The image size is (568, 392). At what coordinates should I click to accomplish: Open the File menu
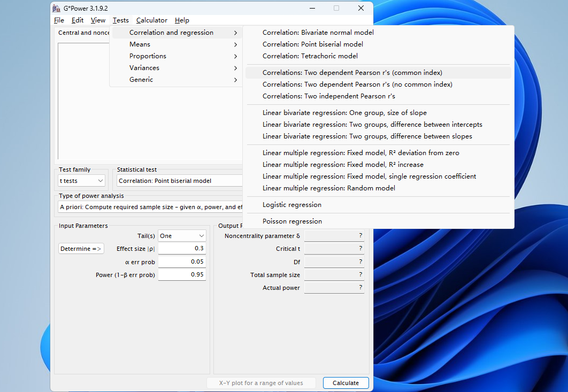(x=59, y=20)
